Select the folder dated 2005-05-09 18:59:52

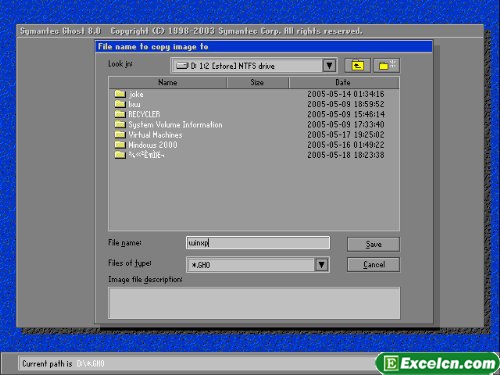128,104
